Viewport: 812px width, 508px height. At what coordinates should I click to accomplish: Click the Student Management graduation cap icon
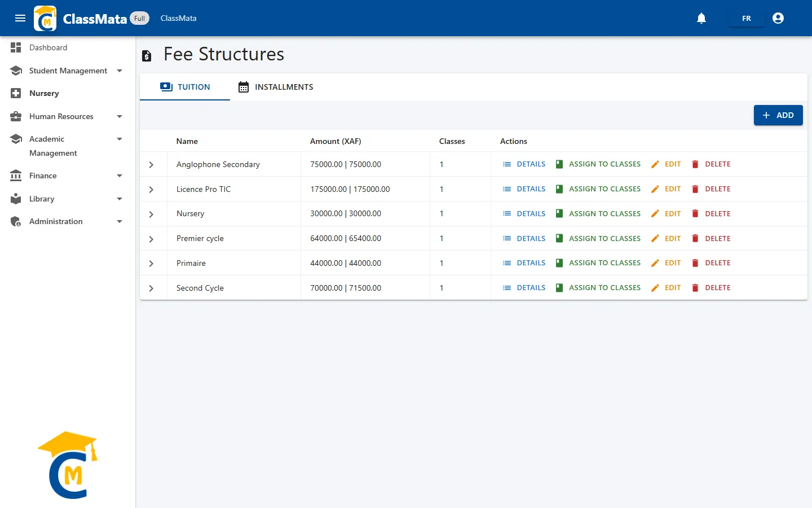coord(16,71)
